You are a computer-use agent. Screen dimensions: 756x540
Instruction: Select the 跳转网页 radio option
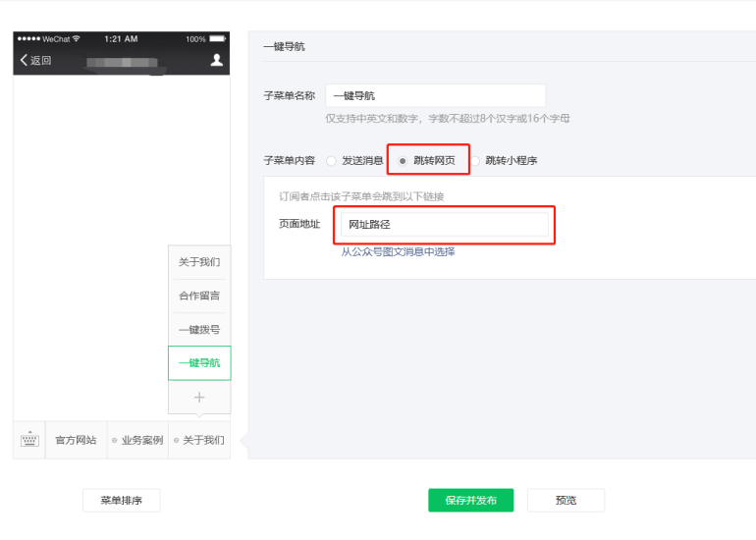coord(403,160)
